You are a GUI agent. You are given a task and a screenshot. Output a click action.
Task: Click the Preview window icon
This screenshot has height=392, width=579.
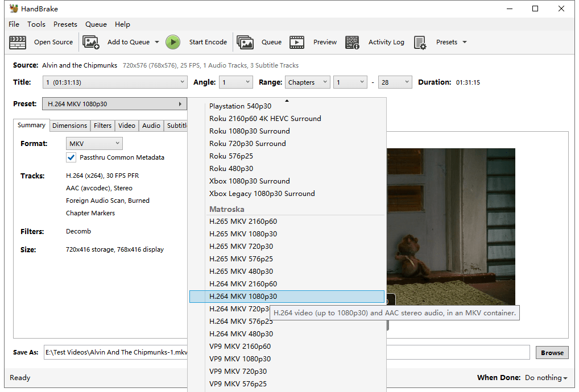click(297, 42)
